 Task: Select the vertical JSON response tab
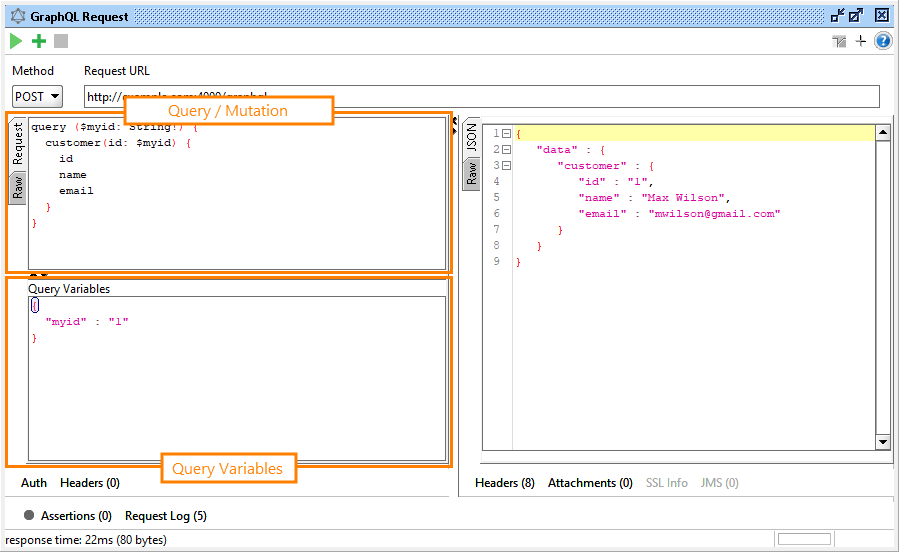tap(471, 138)
